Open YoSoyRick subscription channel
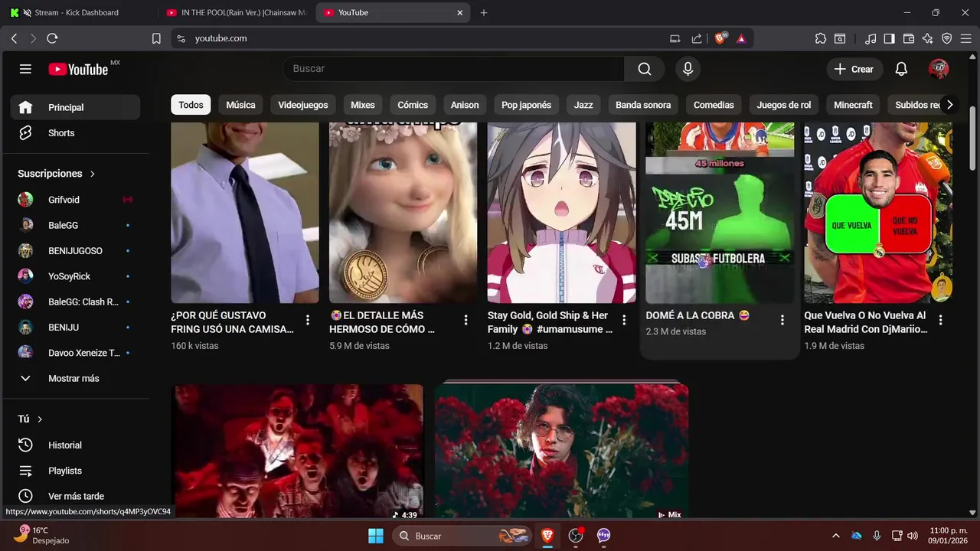Viewport: 980px width, 551px height. coord(75,276)
